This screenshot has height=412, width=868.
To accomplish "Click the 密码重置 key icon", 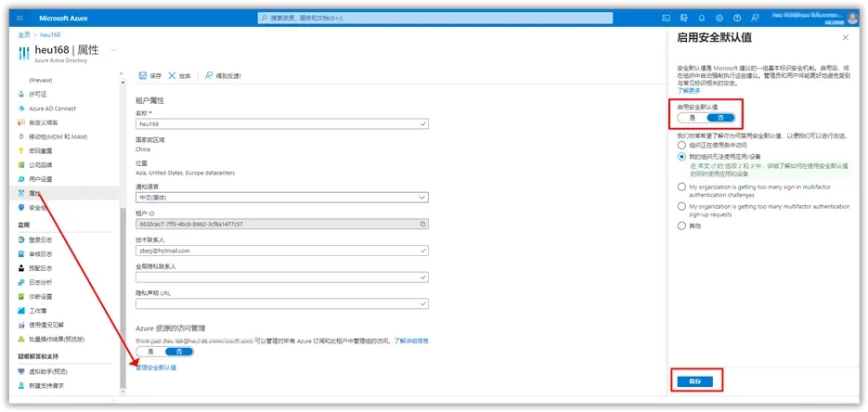I will [x=21, y=151].
